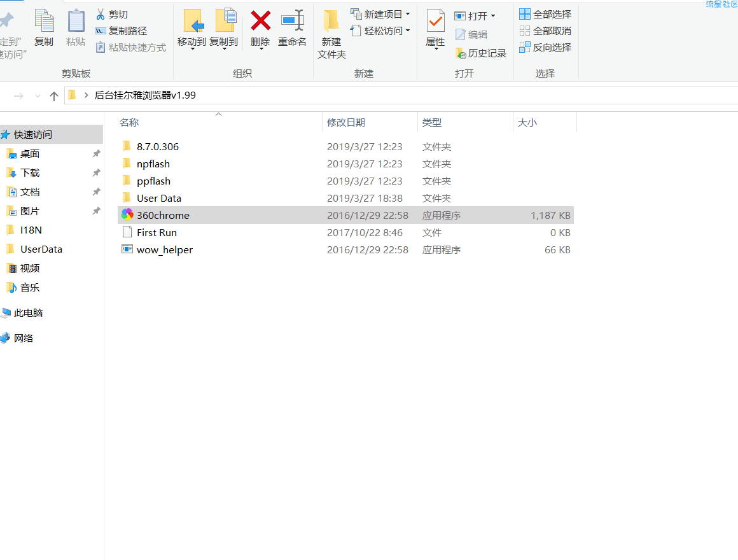Click the 2017/10/22 8:46 date cell
Viewport: 738px width, 560px height.
point(365,232)
